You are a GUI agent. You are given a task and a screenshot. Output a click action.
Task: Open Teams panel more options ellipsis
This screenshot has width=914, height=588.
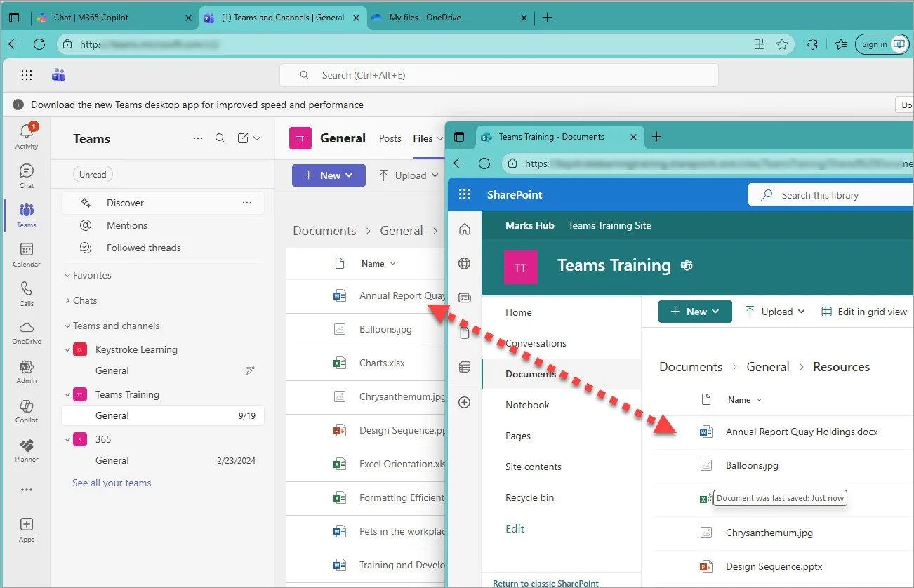click(198, 138)
